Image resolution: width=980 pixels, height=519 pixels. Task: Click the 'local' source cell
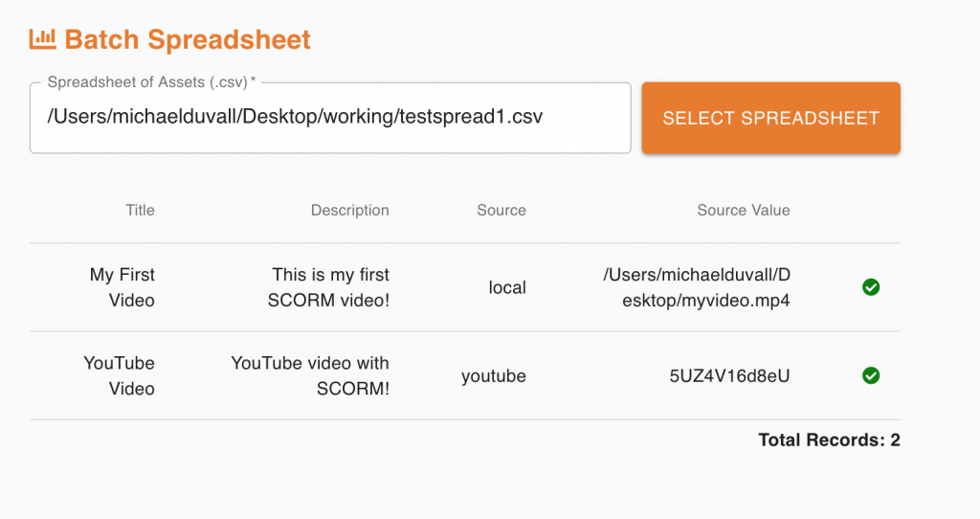coord(507,287)
